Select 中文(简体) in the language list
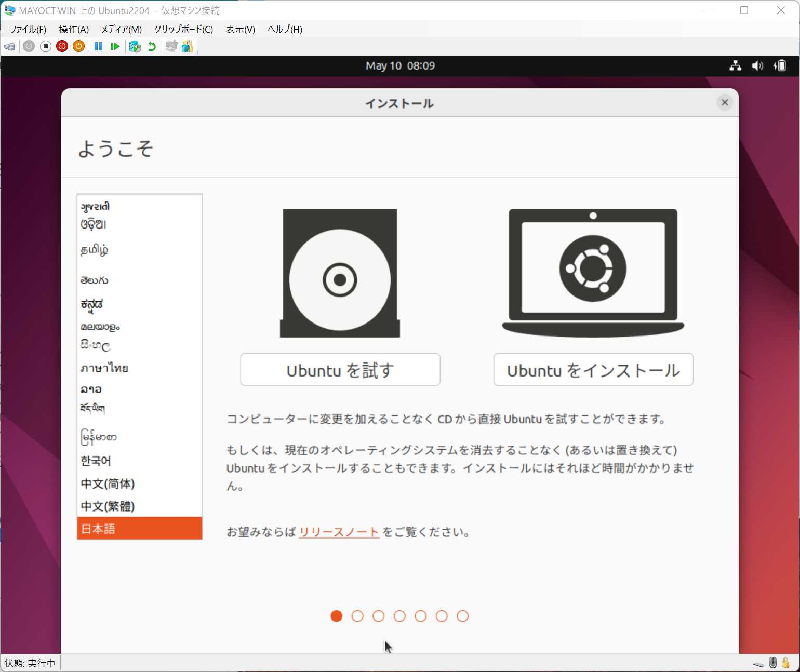 click(x=107, y=483)
